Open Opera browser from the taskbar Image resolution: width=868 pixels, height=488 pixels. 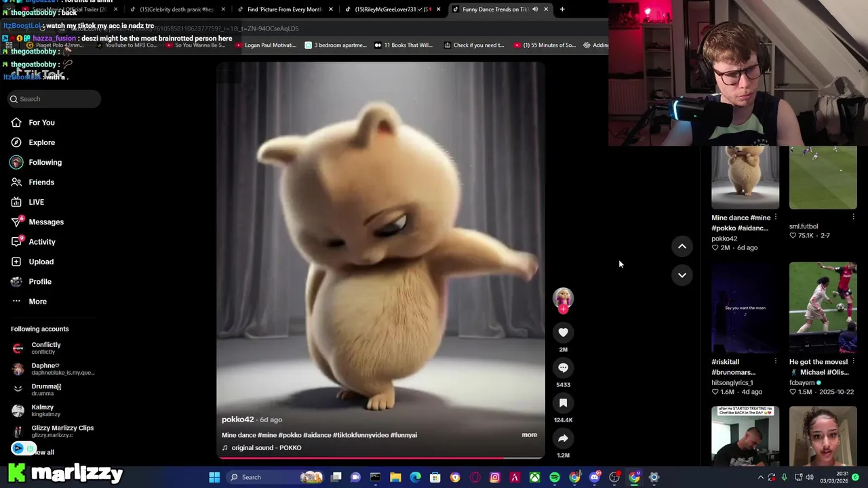click(475, 477)
